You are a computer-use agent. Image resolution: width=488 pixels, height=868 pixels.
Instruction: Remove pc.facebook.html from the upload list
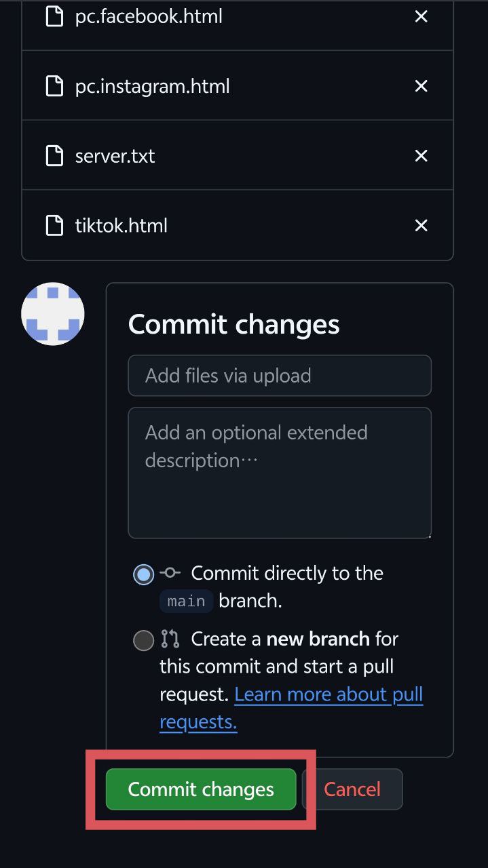point(421,16)
